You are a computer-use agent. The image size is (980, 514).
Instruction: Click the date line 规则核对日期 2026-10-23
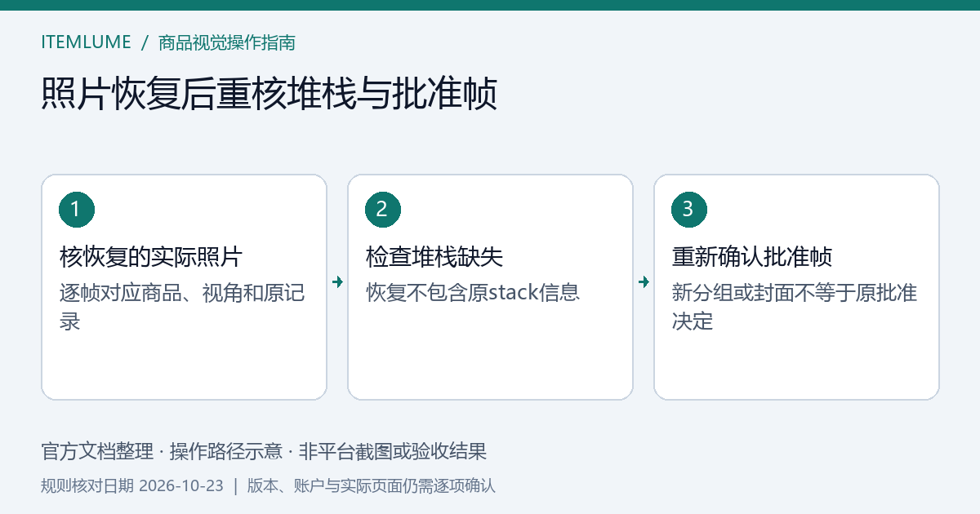pos(132,486)
